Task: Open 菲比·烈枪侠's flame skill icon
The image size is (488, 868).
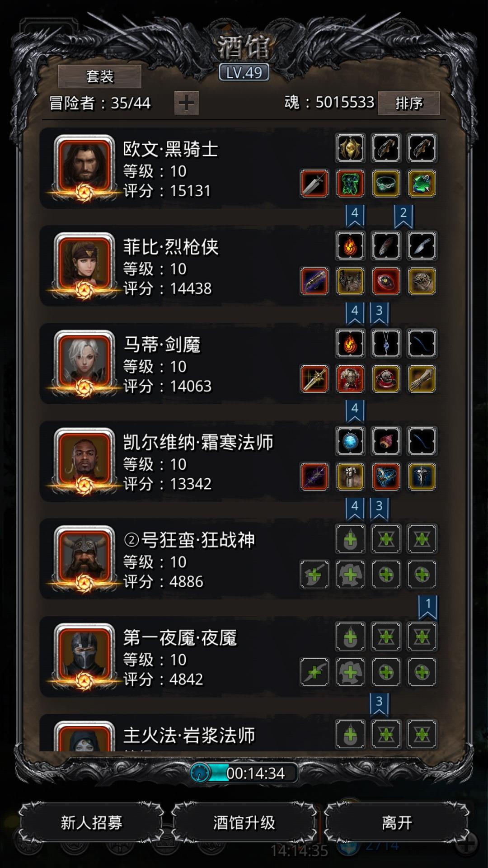Action: coord(350,245)
